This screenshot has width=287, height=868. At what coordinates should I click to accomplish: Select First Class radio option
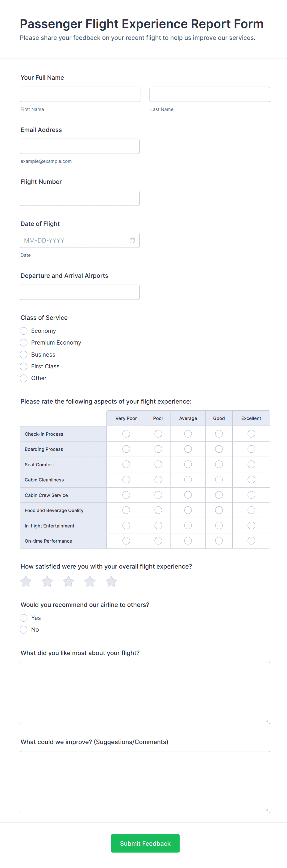click(x=23, y=366)
